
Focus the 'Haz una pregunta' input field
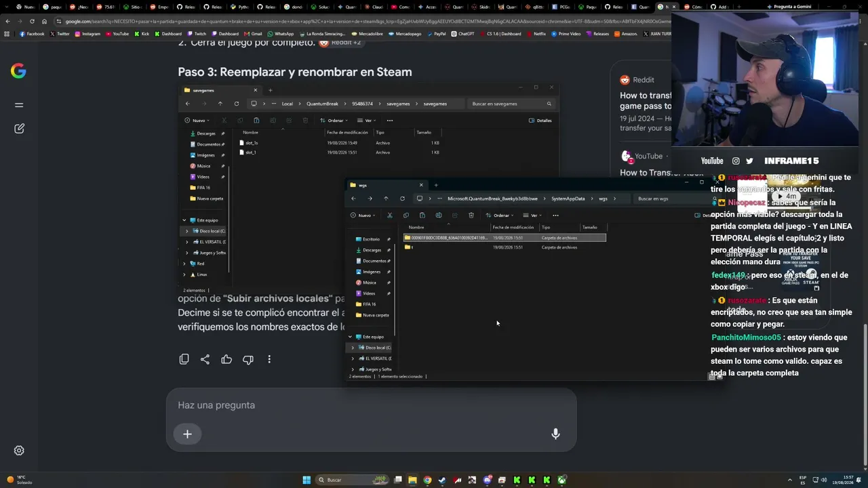[371, 405]
